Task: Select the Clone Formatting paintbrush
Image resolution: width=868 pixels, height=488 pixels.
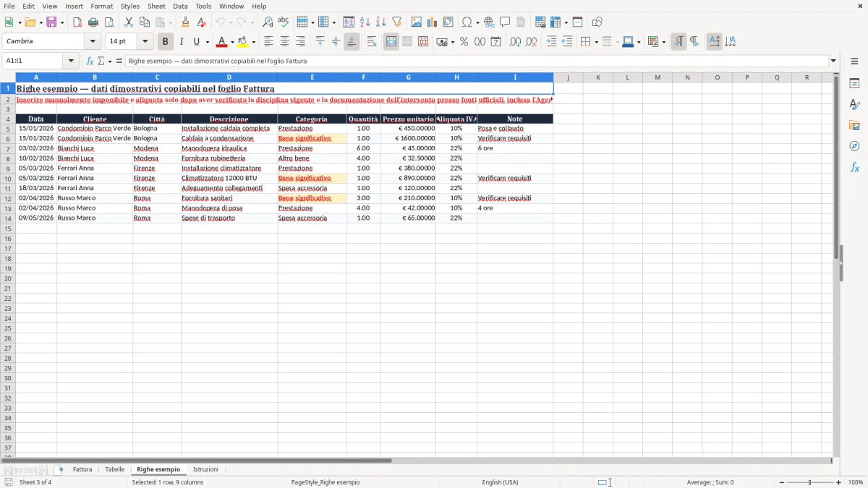Action: 185,22
